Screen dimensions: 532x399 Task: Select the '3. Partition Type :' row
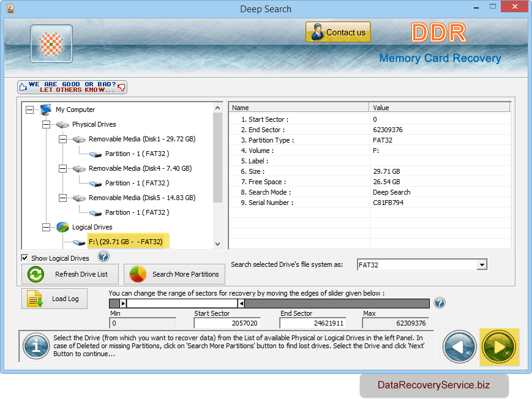coord(370,140)
